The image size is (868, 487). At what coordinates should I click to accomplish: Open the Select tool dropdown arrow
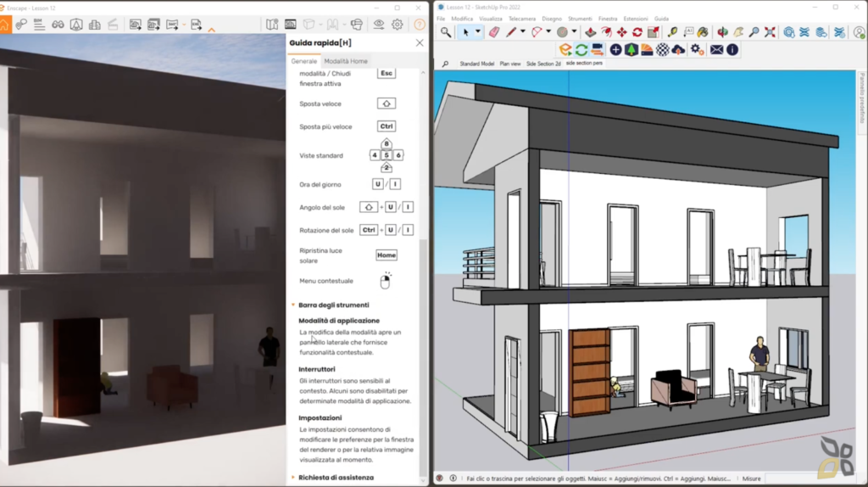pos(478,31)
